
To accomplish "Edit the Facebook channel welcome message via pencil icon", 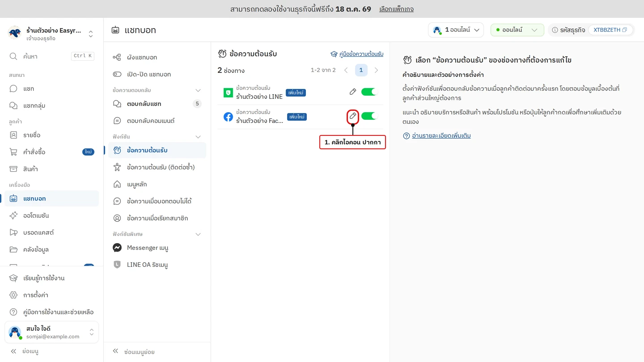I will [x=353, y=116].
